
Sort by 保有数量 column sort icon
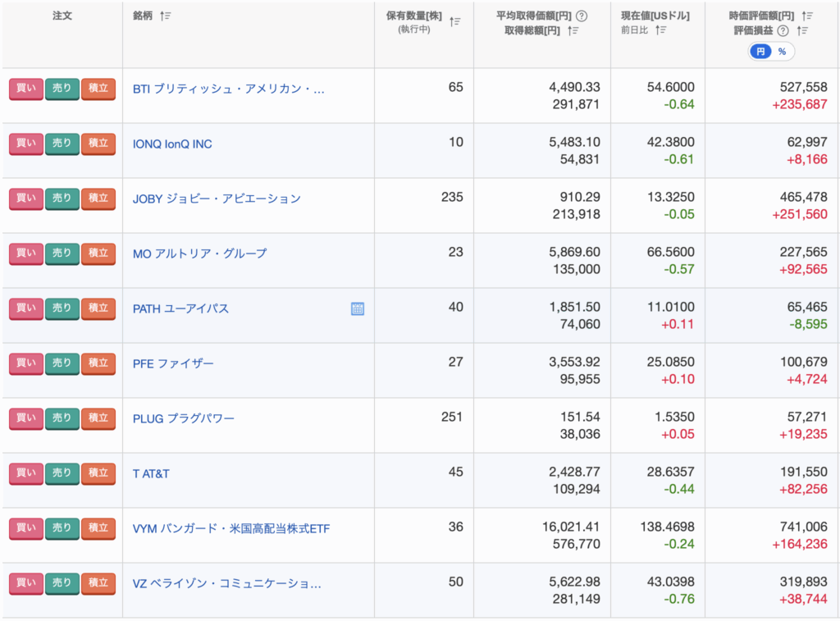(x=454, y=21)
